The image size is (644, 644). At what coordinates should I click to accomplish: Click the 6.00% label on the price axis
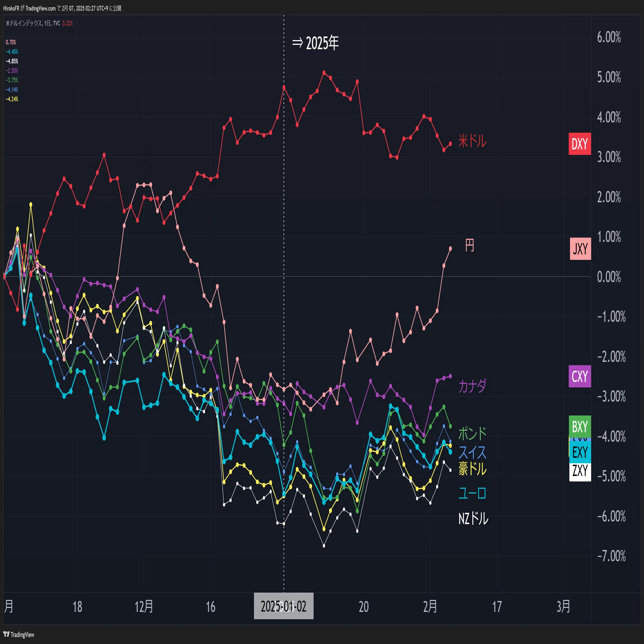point(609,37)
